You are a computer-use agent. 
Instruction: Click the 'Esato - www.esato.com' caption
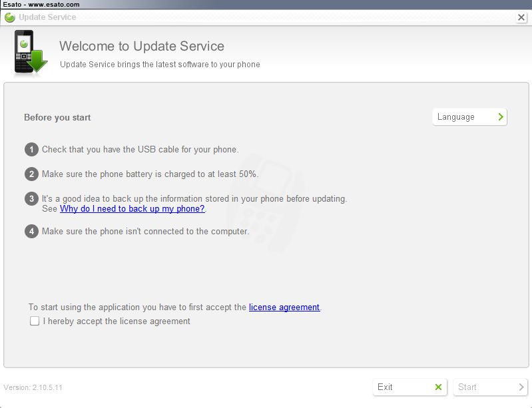pos(41,5)
